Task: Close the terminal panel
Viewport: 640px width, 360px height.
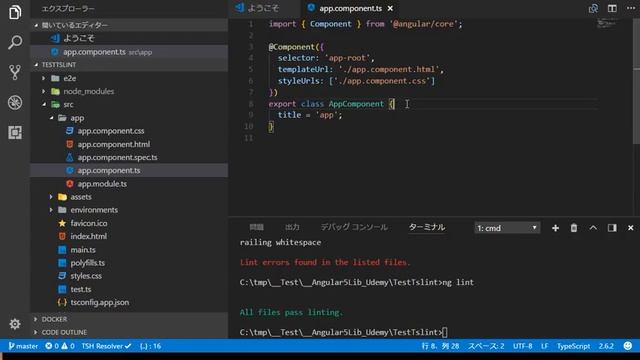Action: [x=631, y=228]
